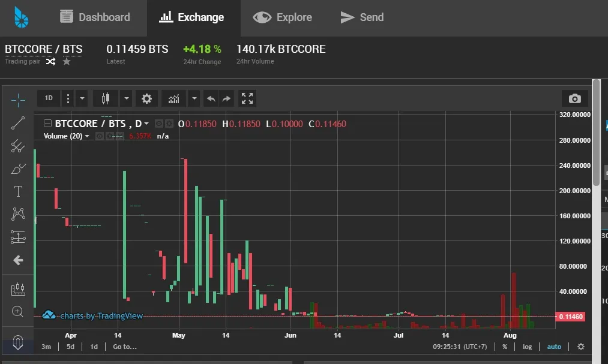This screenshot has height=364, width=608.
Task: Select the 3m time range
Action: pyautogui.click(x=46, y=347)
